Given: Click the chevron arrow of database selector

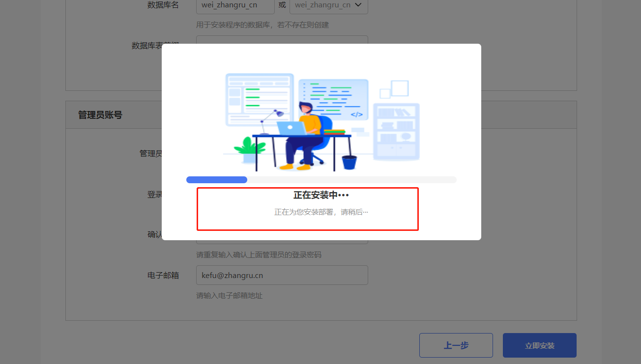Looking at the screenshot, I should coord(358,5).
